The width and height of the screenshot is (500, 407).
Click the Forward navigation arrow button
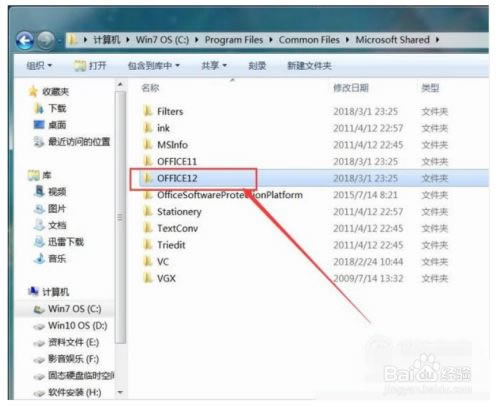[x=46, y=41]
